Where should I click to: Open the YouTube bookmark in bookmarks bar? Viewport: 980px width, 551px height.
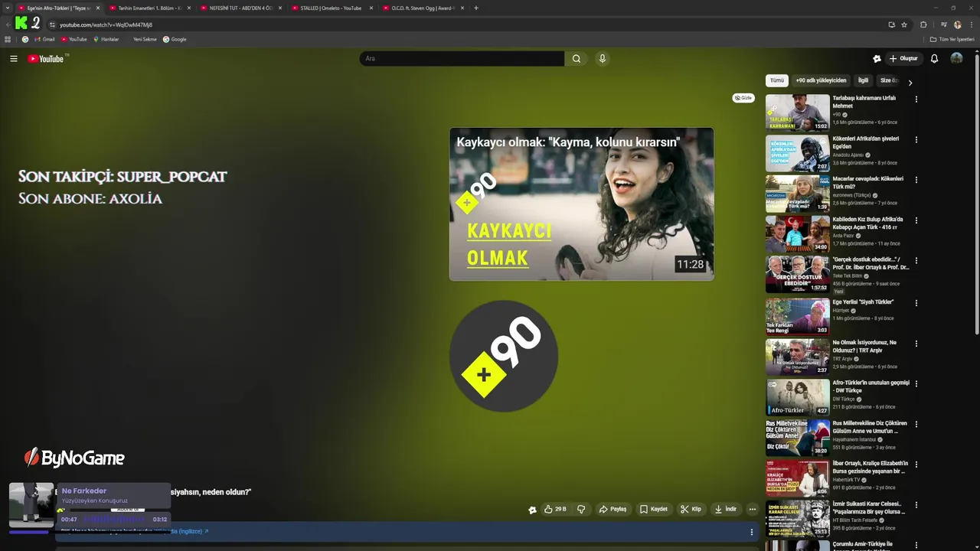pyautogui.click(x=74, y=39)
